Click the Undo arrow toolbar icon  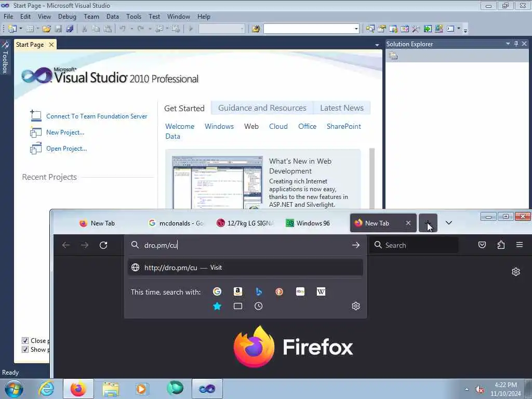[x=123, y=29]
